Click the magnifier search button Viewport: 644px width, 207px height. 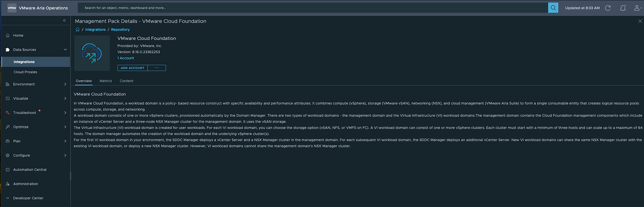[x=553, y=8]
